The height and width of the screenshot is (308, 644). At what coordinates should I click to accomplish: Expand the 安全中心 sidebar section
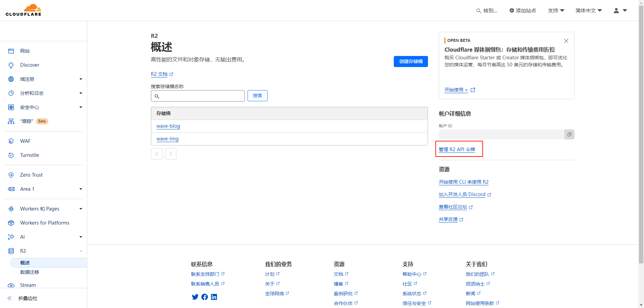pos(81,107)
